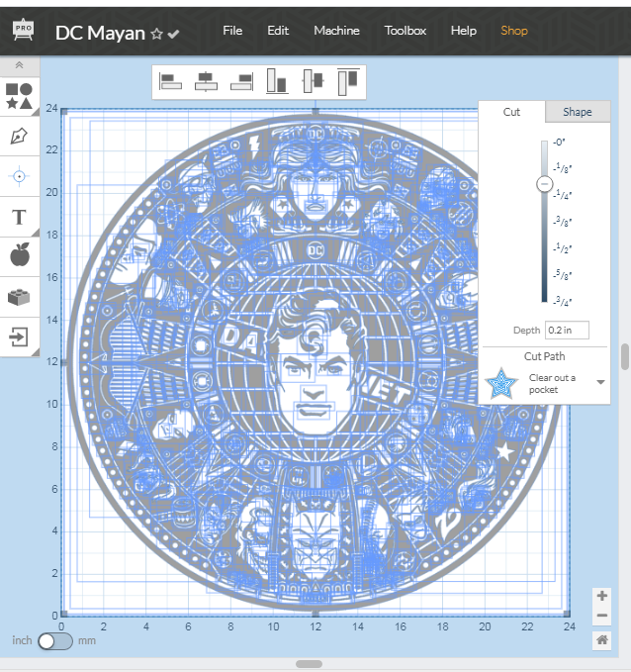Open the Machine menu
Viewport: 631px width, 672px height.
336,31
